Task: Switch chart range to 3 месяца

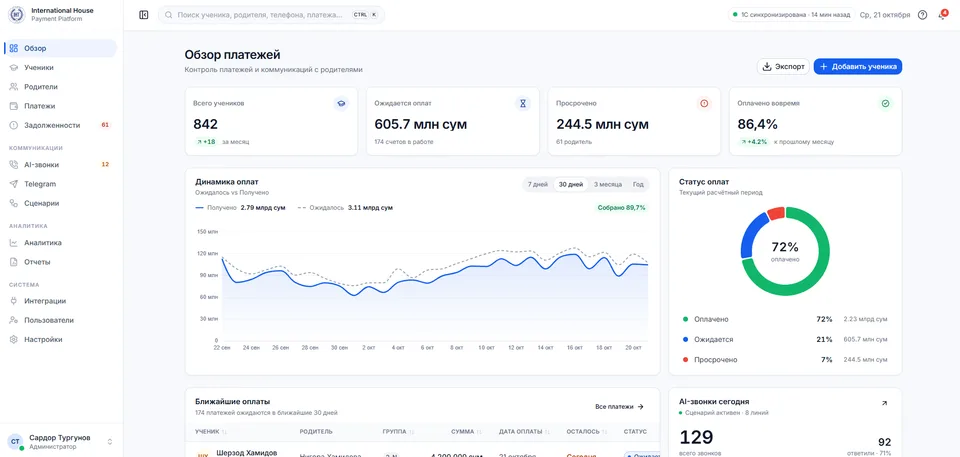Action: coord(608,184)
